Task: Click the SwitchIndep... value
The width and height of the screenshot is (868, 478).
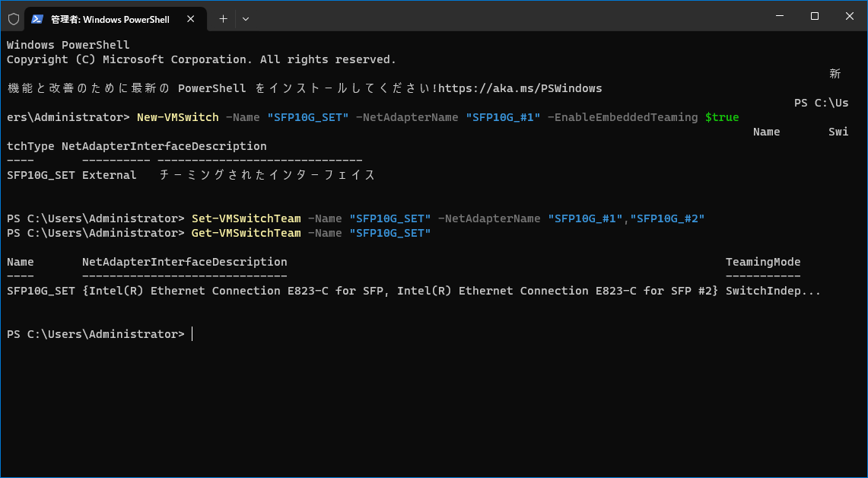Action: tap(774, 291)
